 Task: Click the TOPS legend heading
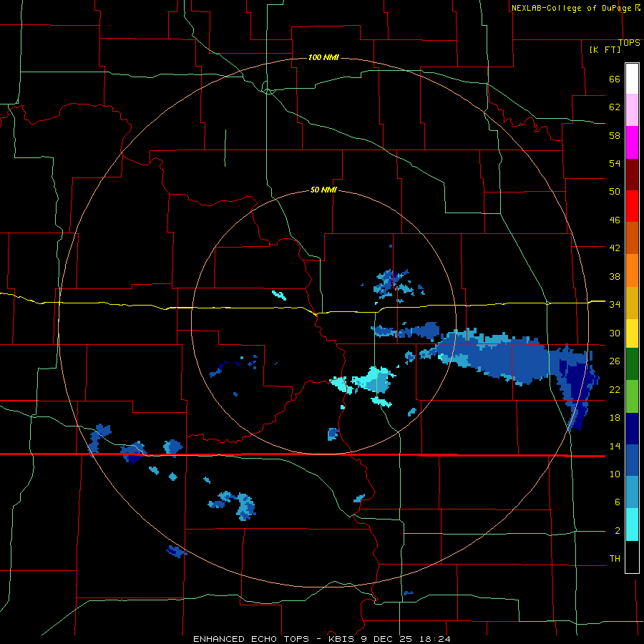(629, 42)
